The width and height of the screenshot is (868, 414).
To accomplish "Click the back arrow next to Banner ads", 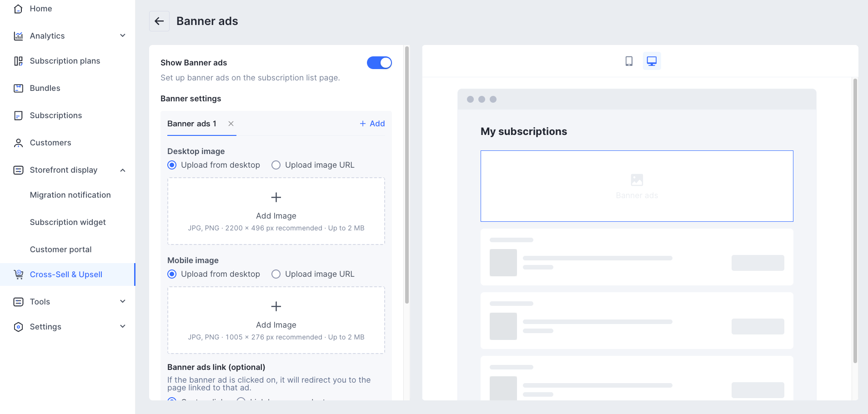I will click(x=159, y=21).
